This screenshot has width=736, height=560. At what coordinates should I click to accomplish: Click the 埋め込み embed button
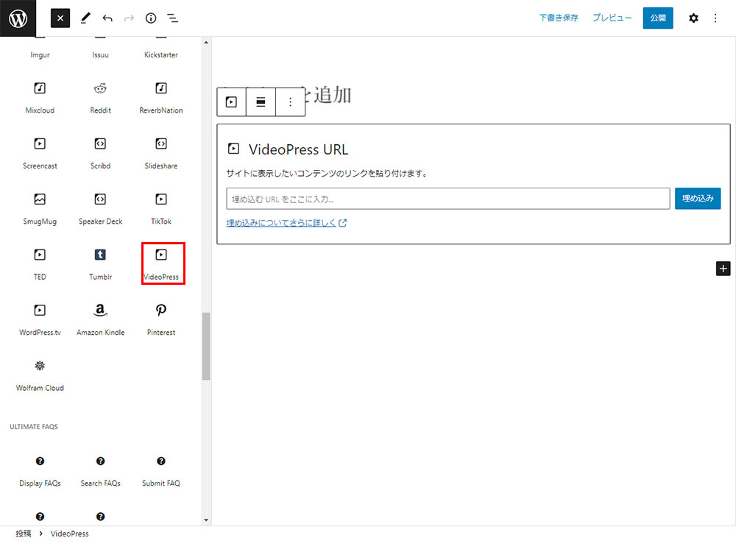pyautogui.click(x=698, y=199)
